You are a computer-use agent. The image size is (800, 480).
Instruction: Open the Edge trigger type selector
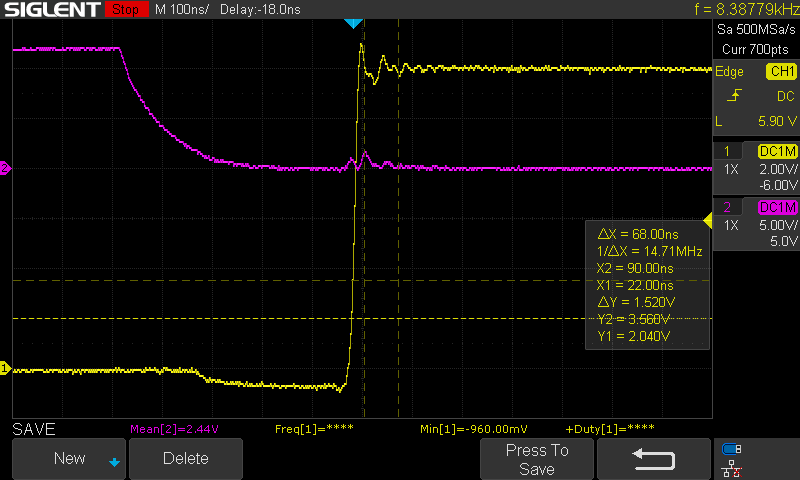pyautogui.click(x=729, y=72)
